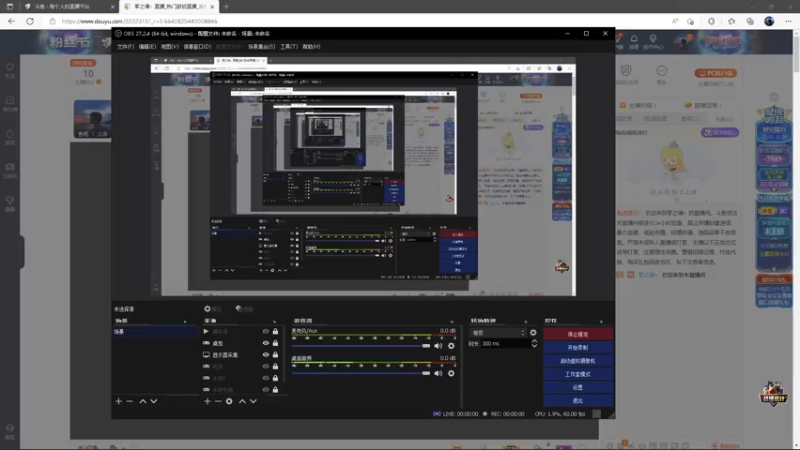Viewport: 800px width, 450px height.
Task: Open the 编辑(E) menu in OBS
Action: [x=147, y=47]
